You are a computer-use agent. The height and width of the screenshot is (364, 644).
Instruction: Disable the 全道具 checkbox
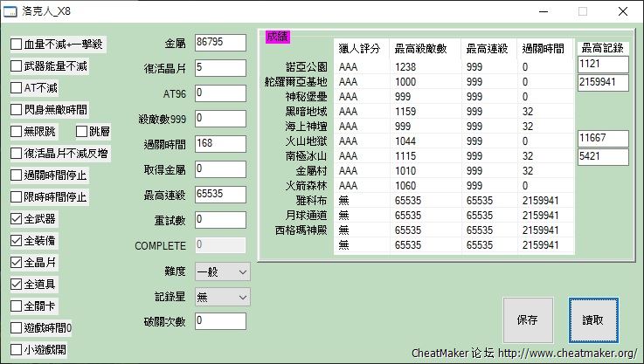click(17, 284)
